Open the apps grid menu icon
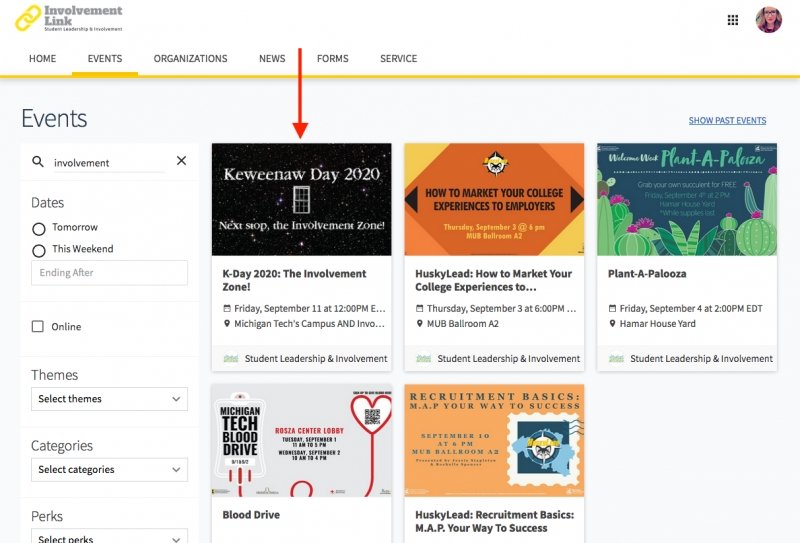 click(x=733, y=20)
